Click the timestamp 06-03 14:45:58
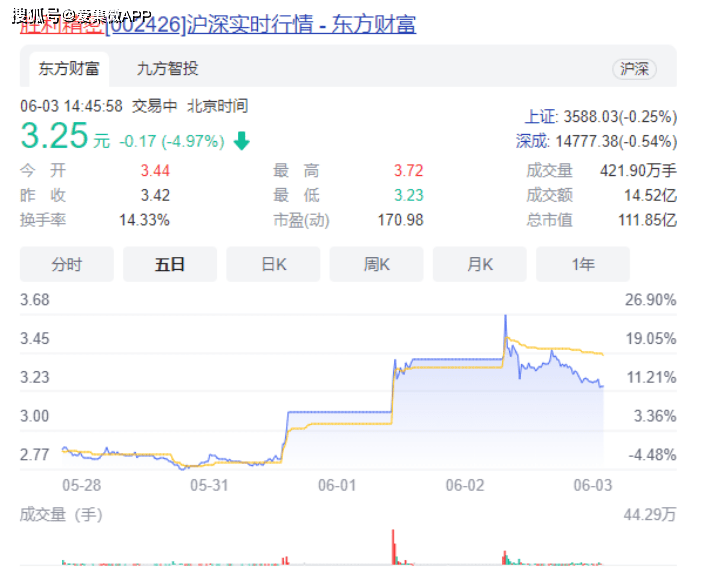Image resolution: width=705 pixels, height=580 pixels. point(71,106)
